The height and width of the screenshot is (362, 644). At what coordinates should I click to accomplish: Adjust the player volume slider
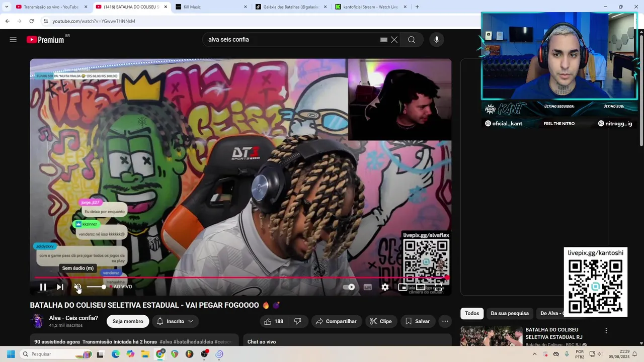coord(97,287)
